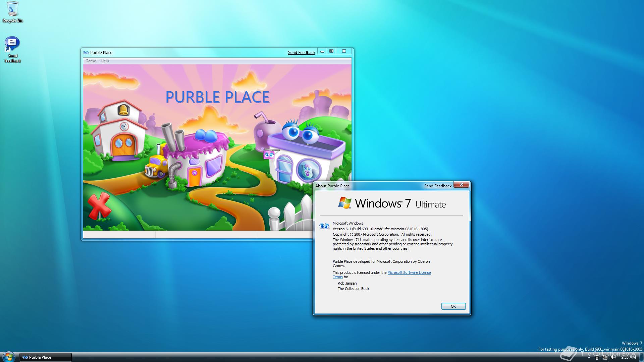The width and height of the screenshot is (644, 362).
Task: Click the Windows 7 Ultimate logo banner
Action: click(392, 203)
